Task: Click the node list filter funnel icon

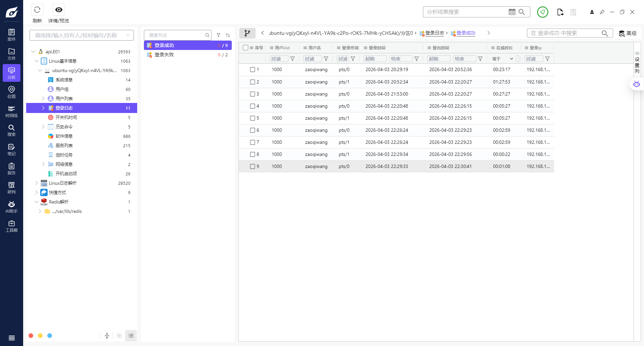Action: [x=218, y=35]
